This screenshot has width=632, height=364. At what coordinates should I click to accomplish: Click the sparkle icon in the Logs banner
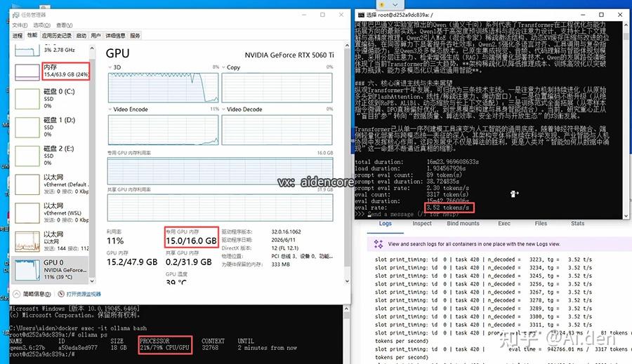pyautogui.click(x=378, y=244)
